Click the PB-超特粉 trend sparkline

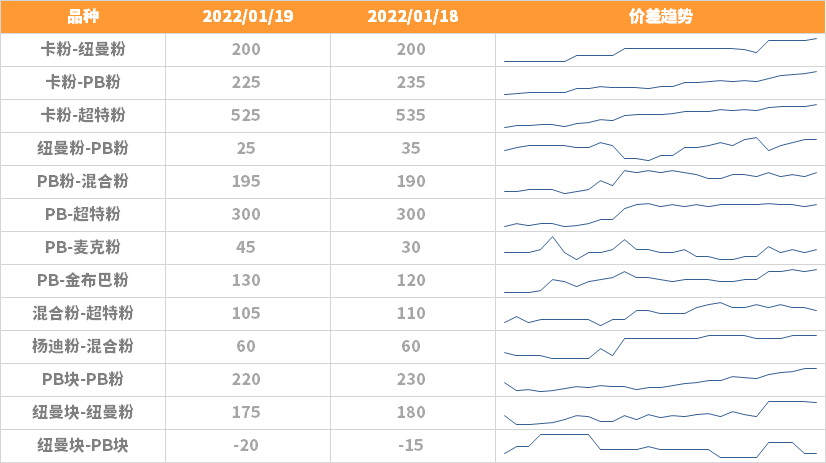click(x=661, y=215)
